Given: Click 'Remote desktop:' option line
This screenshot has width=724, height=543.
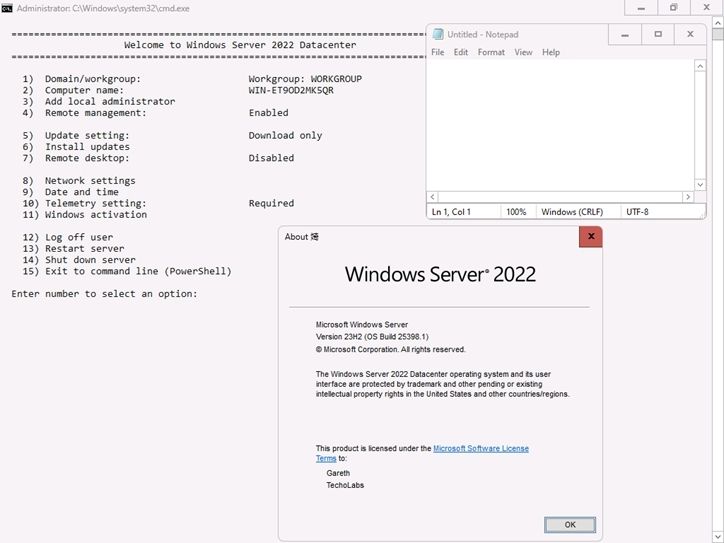Looking at the screenshot, I should click(76, 158).
